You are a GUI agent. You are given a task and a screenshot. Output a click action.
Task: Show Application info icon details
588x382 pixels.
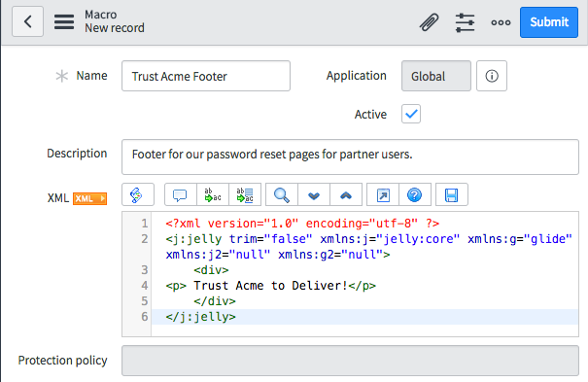tap(492, 76)
